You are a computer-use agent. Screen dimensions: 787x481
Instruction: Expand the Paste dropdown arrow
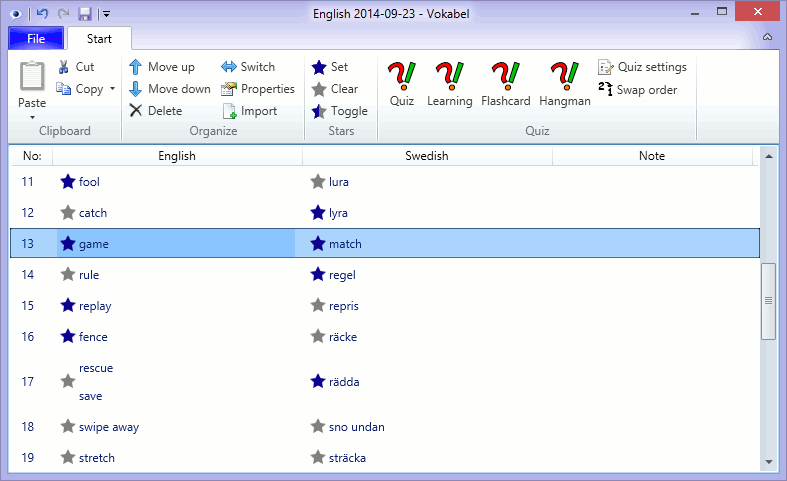(x=32, y=117)
